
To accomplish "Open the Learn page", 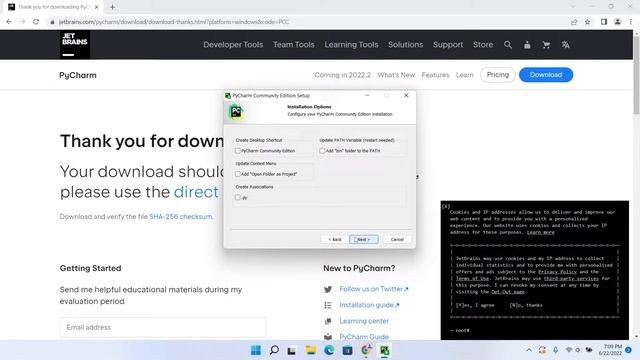I will [465, 75].
